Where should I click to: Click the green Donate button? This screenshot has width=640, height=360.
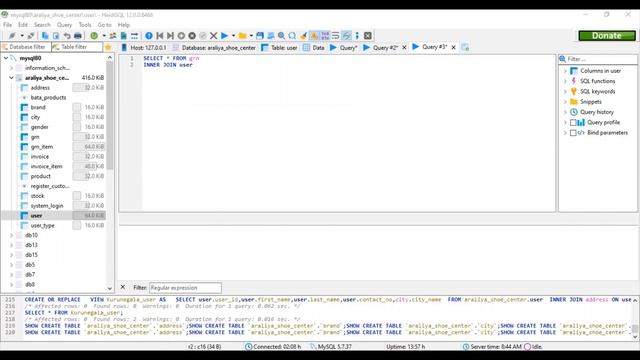[x=607, y=36]
